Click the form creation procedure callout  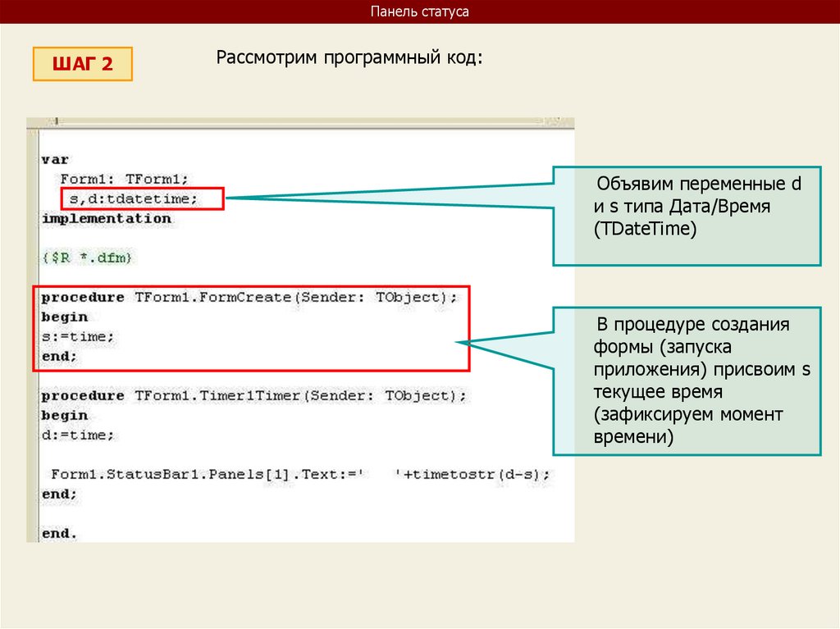(x=687, y=381)
